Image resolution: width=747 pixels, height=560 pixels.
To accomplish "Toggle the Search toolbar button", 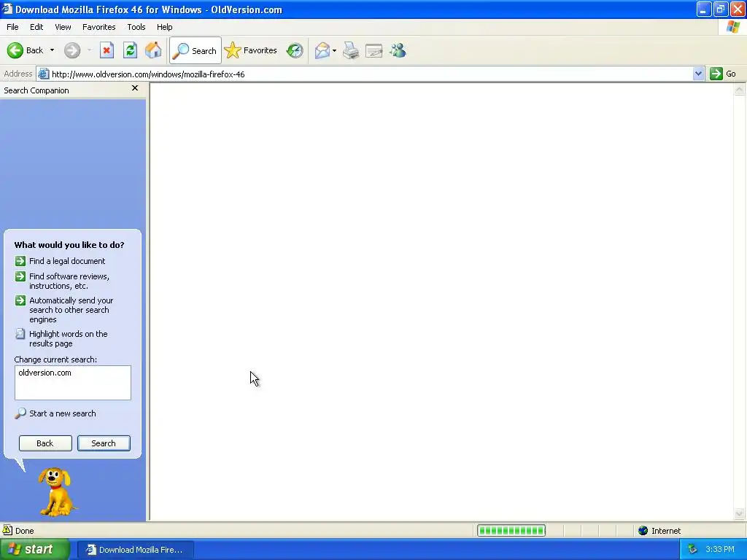I will point(196,50).
